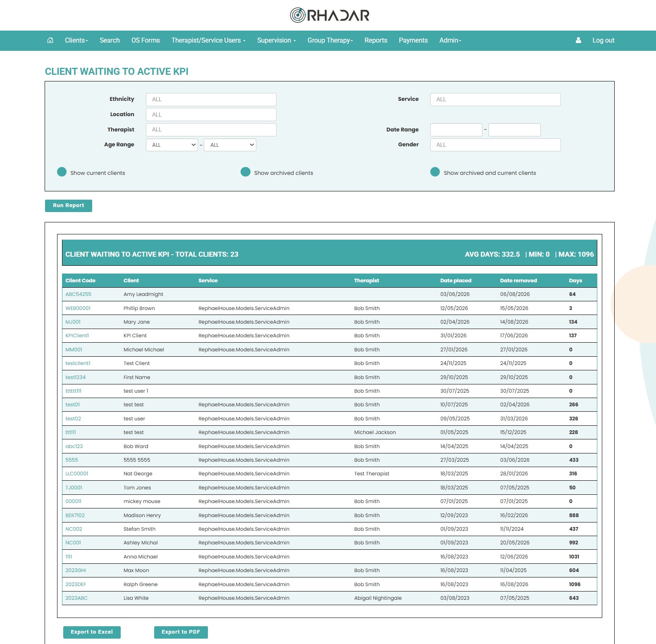The height and width of the screenshot is (644, 656).
Task: Open client code KPIClient1
Action: tap(77, 336)
